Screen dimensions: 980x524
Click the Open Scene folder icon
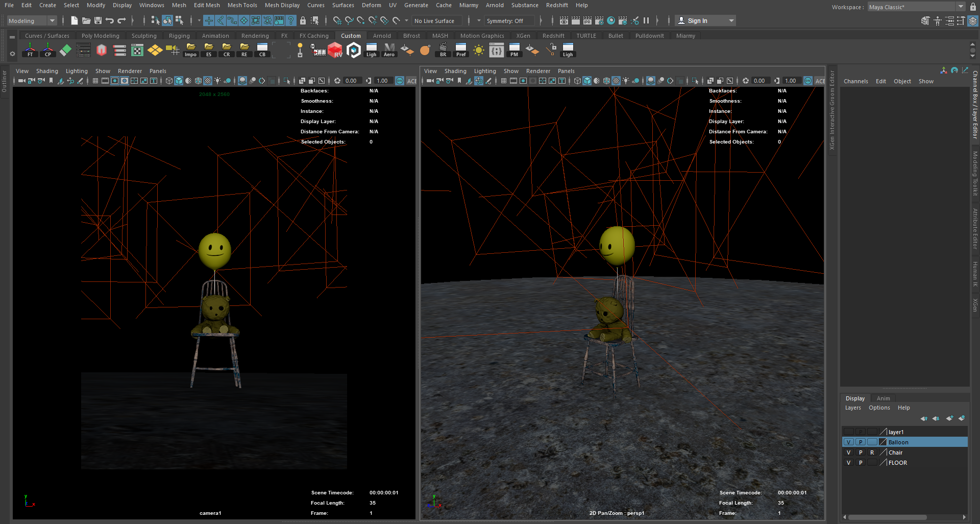pyautogui.click(x=86, y=20)
